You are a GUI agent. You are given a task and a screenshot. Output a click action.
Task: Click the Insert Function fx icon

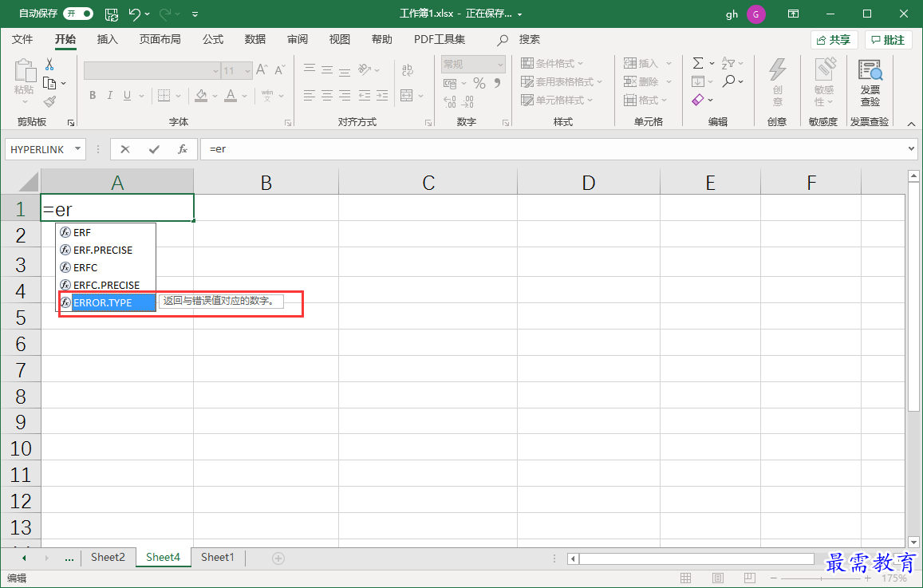(x=183, y=149)
